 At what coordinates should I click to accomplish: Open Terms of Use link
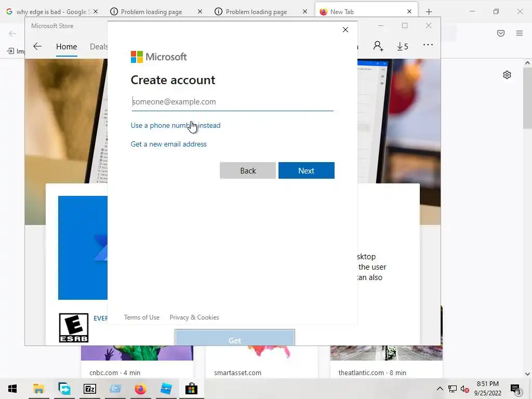point(141,317)
